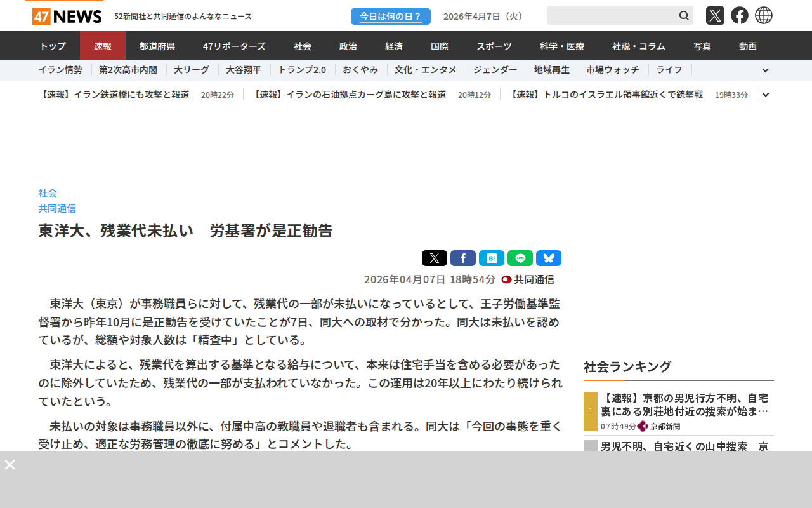Click the 共同通信 link above headline
The height and width of the screenshot is (508, 812).
pos(57,208)
